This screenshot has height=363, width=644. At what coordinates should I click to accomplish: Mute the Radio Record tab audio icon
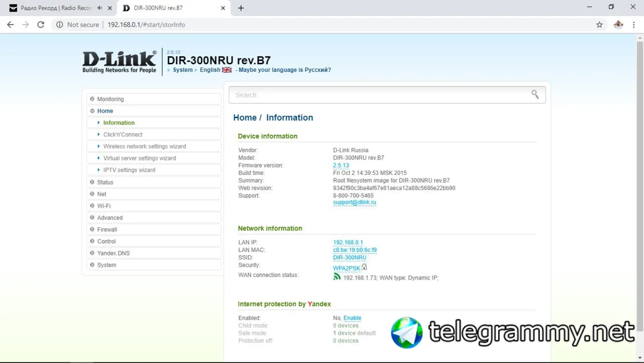[x=100, y=8]
